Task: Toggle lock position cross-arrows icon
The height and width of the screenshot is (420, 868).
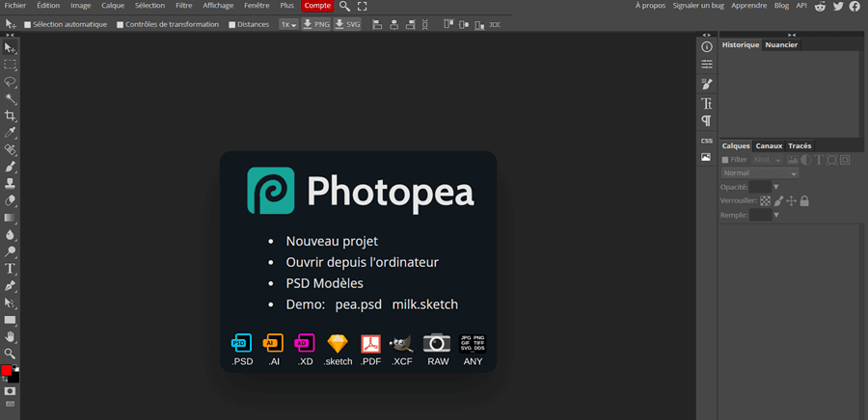Action: pyautogui.click(x=792, y=201)
